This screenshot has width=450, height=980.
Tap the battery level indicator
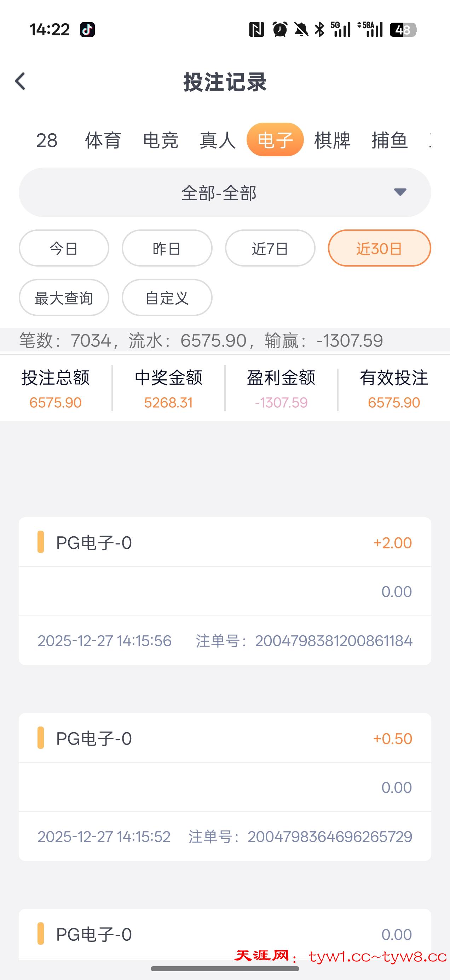[403, 30]
